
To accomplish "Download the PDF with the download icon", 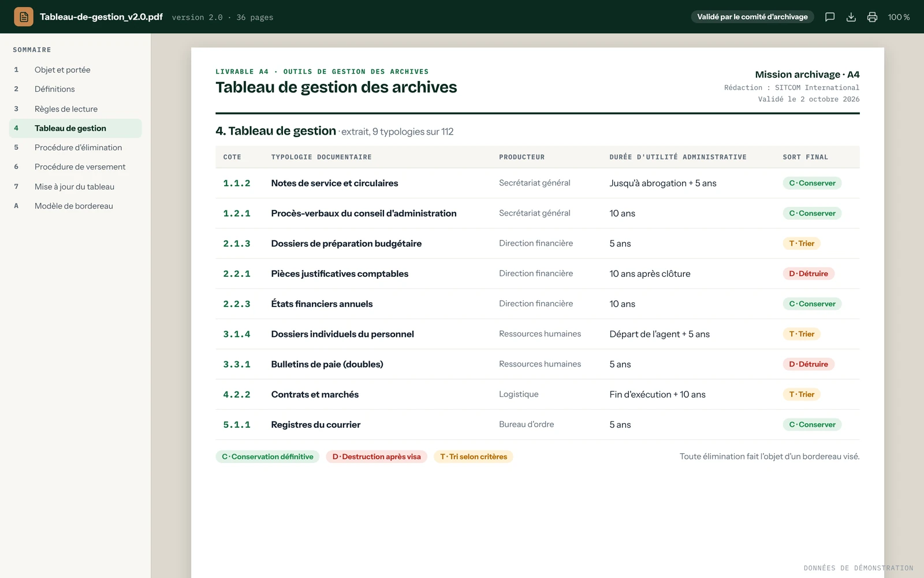I will tap(851, 17).
